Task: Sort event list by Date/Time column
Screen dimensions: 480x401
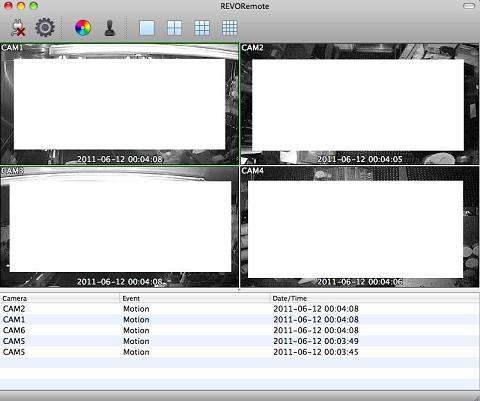Action: (375, 298)
